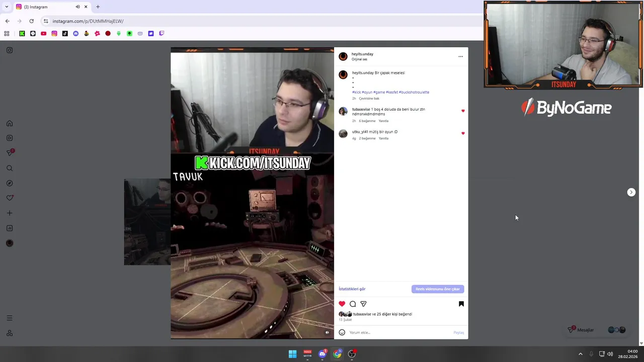Open the #kick hashtag link
Image resolution: width=644 pixels, height=362 pixels.
click(357, 93)
